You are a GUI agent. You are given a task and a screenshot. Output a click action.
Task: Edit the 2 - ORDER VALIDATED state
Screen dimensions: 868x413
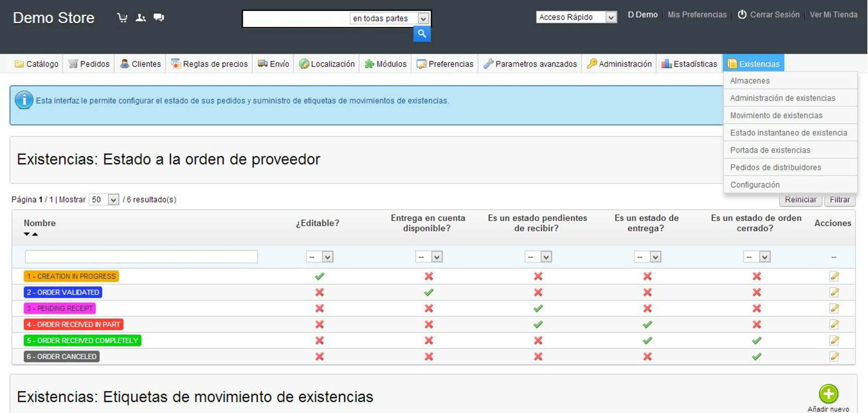(x=834, y=292)
